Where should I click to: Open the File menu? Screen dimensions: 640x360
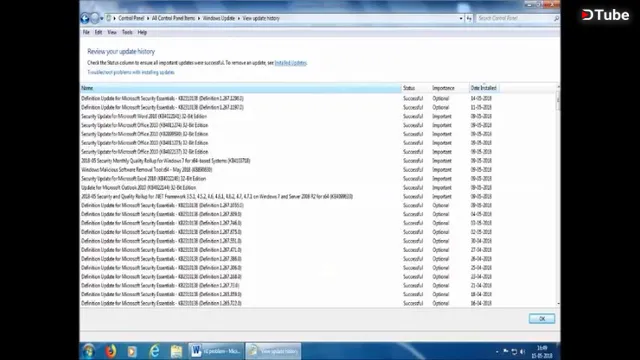pyautogui.click(x=86, y=32)
